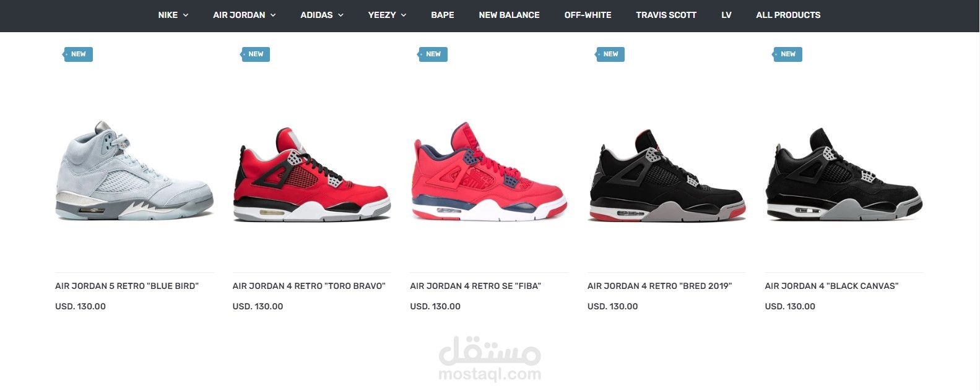
Task: Open the TRAVIS SCOTT category
Action: click(666, 15)
